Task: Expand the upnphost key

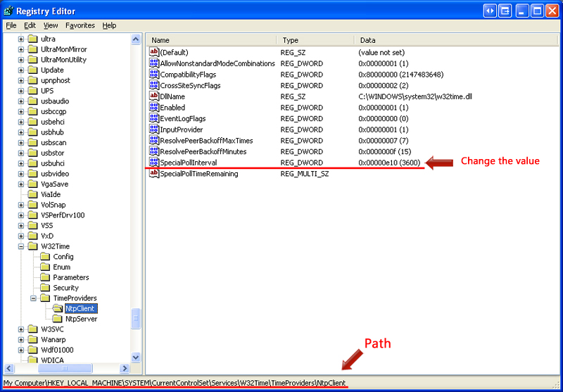Action: [21, 80]
